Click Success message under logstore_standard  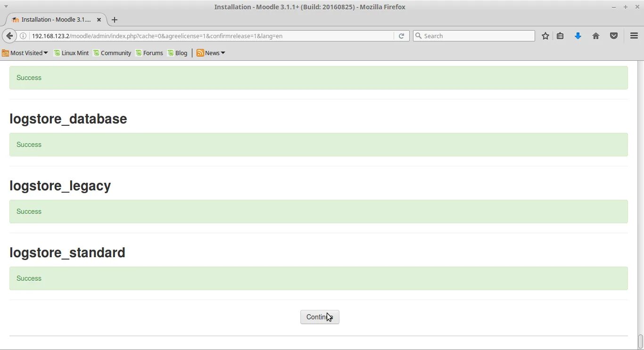tap(319, 278)
